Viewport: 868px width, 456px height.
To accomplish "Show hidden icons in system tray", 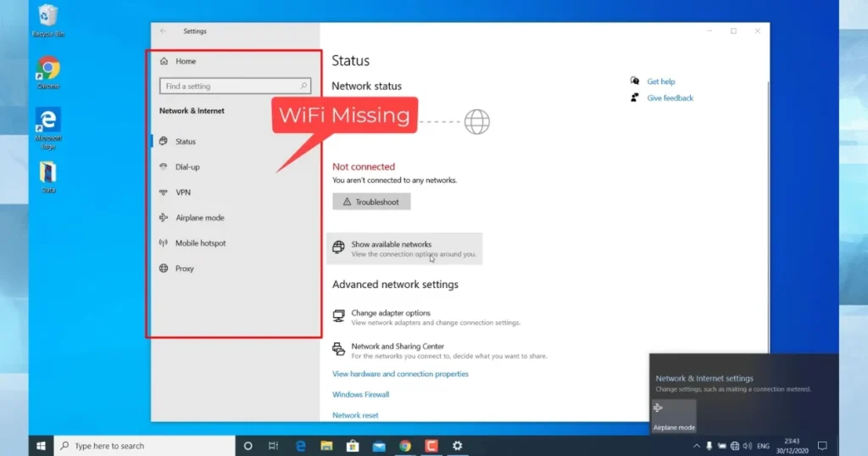I will coord(697,446).
